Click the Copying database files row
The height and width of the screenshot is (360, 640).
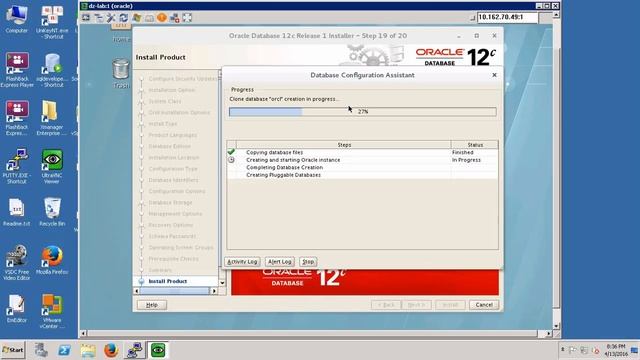pos(362,152)
